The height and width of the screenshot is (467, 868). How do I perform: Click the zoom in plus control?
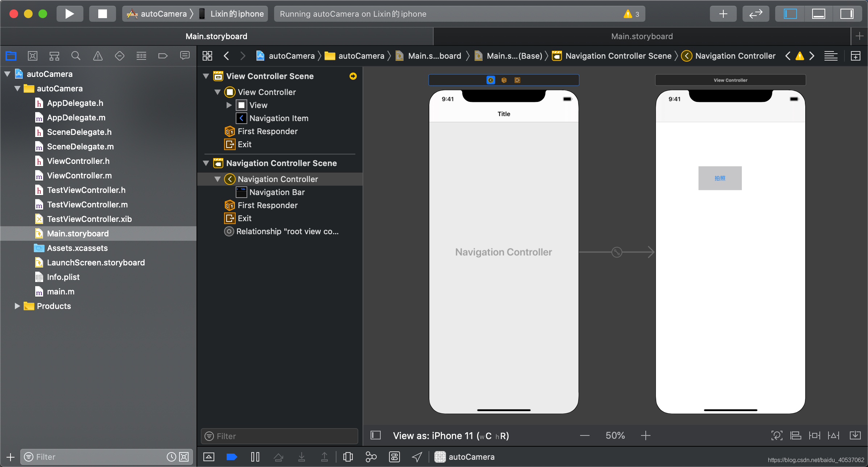(x=645, y=435)
